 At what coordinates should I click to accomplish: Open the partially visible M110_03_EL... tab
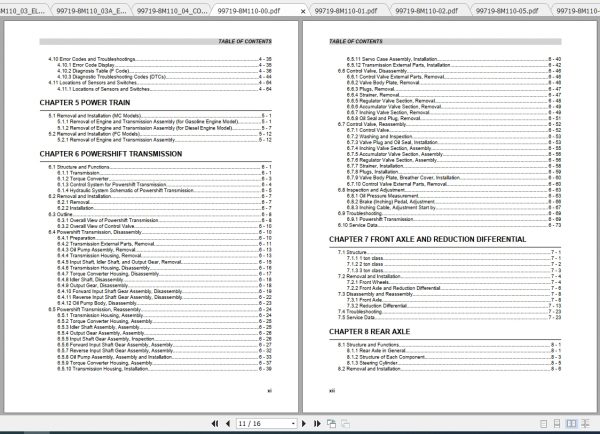(22, 11)
